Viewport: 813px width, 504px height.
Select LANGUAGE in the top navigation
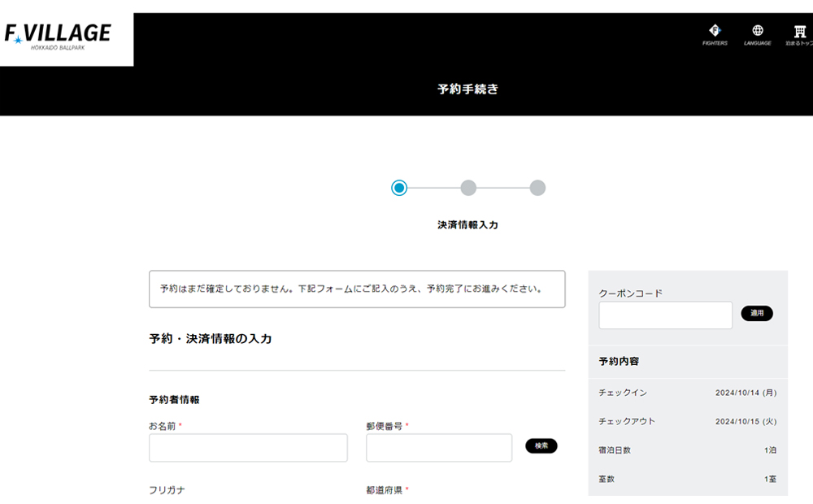coord(758,41)
